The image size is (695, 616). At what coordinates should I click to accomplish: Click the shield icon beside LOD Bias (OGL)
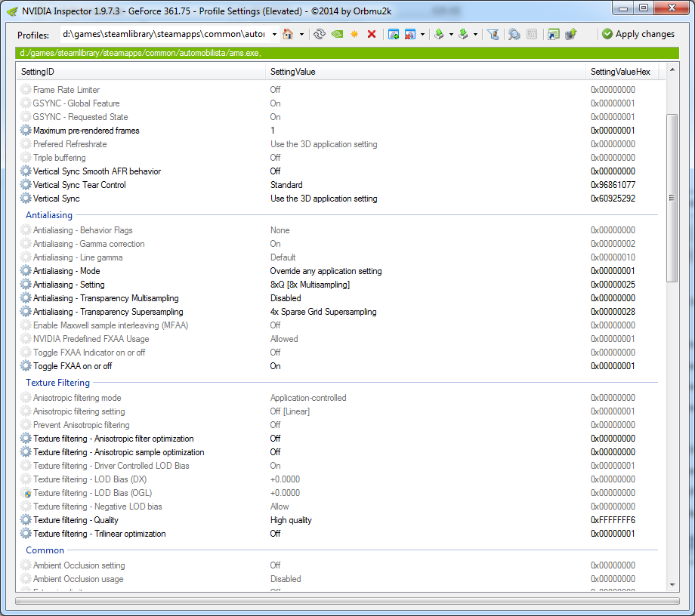[x=27, y=494]
